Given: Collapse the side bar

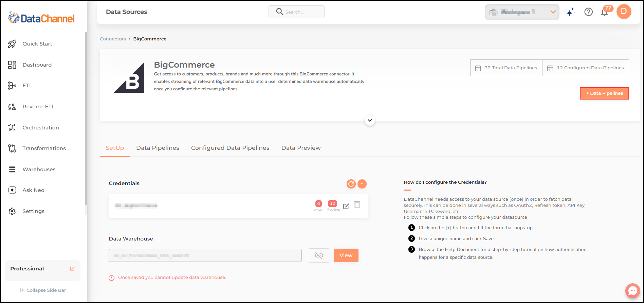Looking at the screenshot, I should point(43,290).
